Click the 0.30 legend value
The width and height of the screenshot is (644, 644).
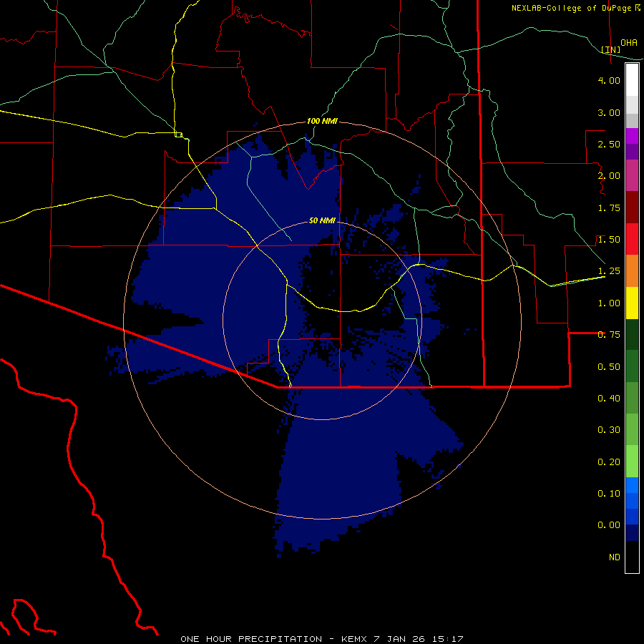pos(609,430)
